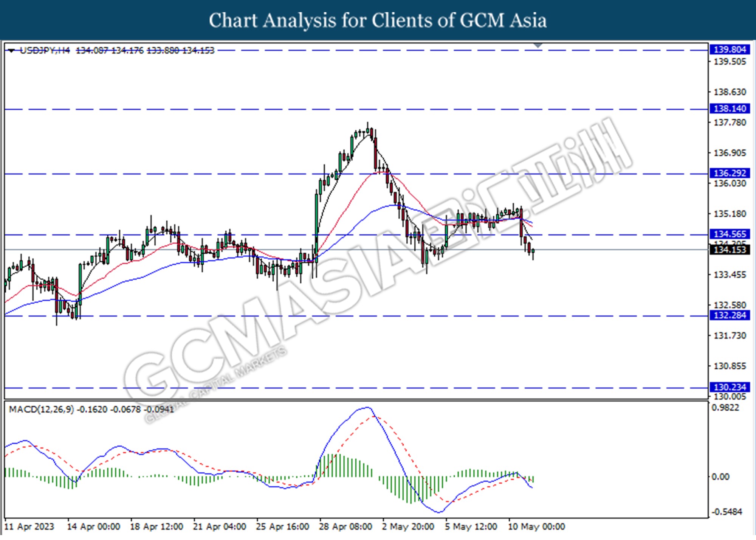Click the 0.00 MACD scale value
The width and height of the screenshot is (756, 540).
point(720,477)
